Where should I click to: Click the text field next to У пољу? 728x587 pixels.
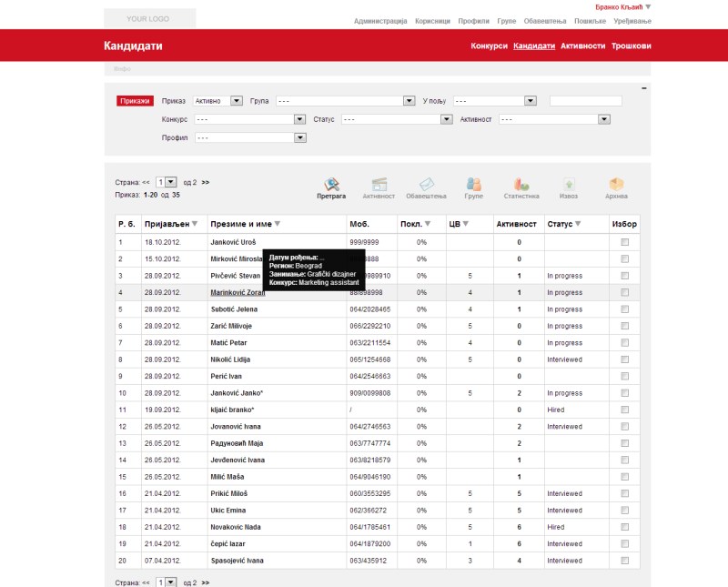coord(585,101)
